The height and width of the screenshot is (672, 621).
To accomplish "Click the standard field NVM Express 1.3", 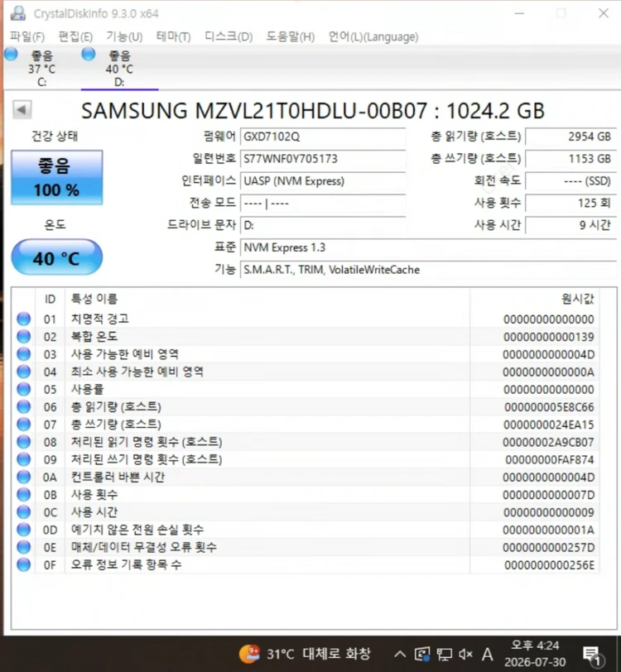I will pyautogui.click(x=428, y=247).
